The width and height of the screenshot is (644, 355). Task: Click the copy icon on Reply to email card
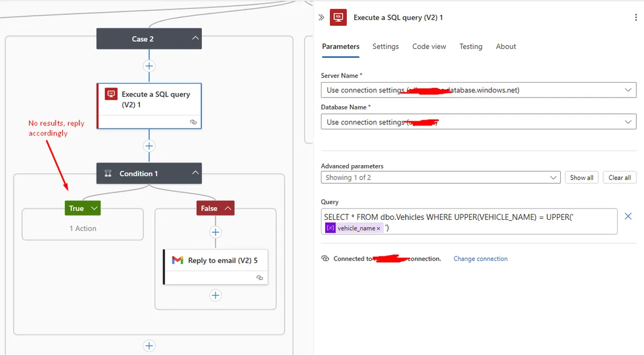260,277
